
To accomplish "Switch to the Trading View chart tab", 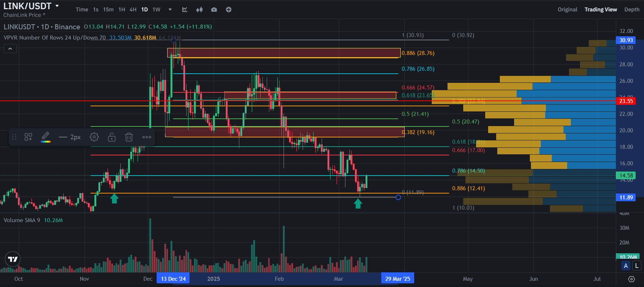I will [x=601, y=10].
